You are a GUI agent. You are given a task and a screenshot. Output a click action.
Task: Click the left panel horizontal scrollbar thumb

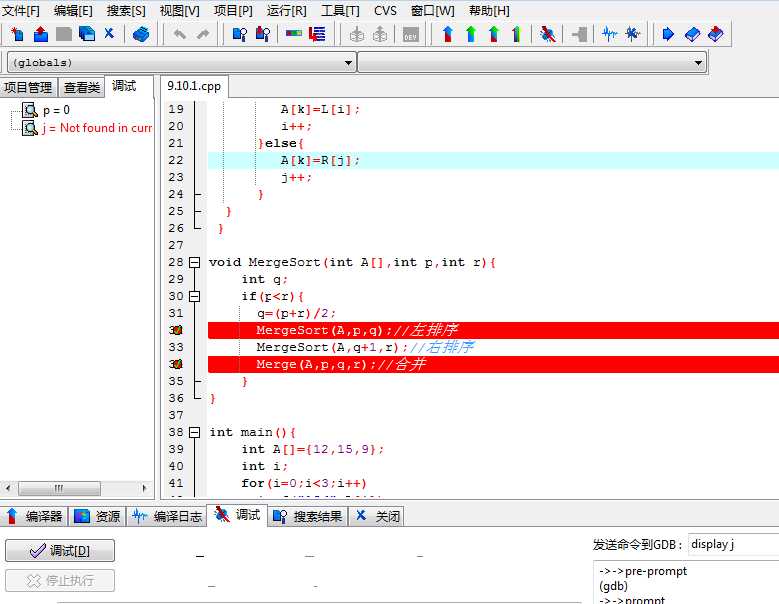click(x=59, y=488)
